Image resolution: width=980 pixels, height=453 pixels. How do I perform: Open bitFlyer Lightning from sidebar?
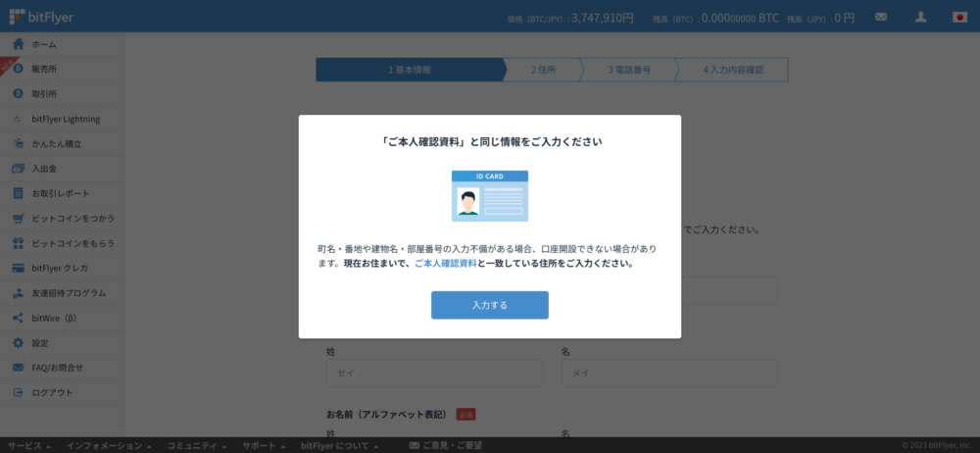(x=66, y=119)
